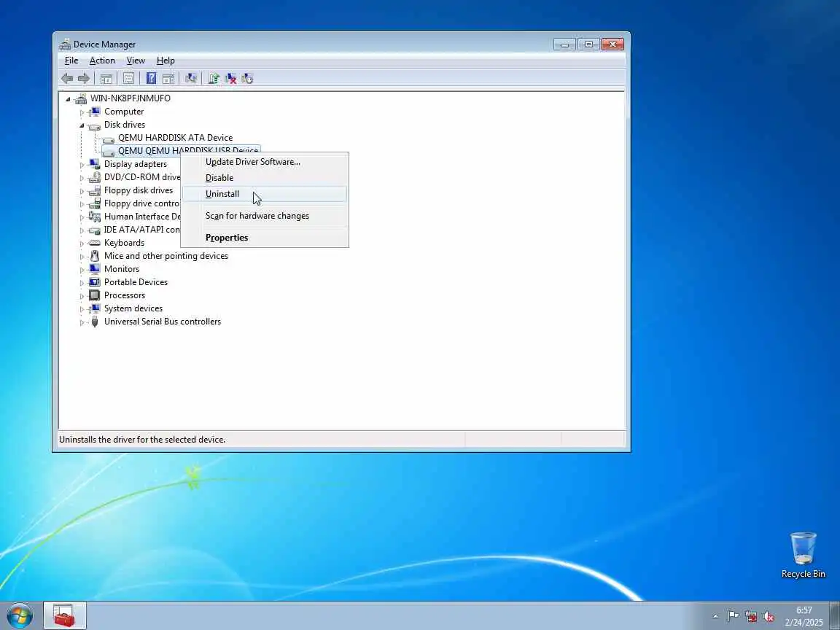Expand the IDE ATA/ATAPI controllers node
This screenshot has height=630, width=840.
82,230
